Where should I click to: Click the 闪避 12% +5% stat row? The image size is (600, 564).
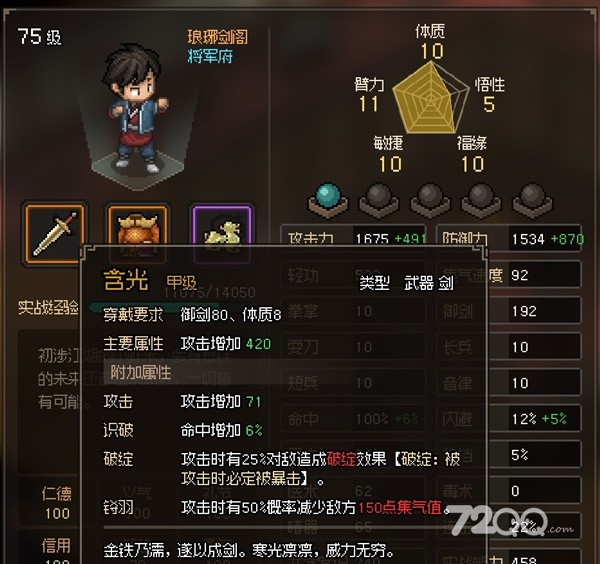(509, 419)
